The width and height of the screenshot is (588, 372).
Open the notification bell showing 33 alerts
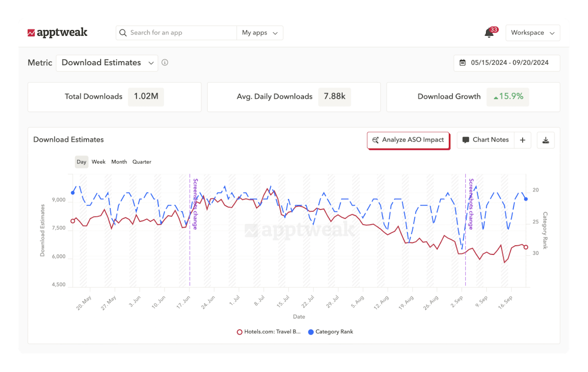pos(489,33)
